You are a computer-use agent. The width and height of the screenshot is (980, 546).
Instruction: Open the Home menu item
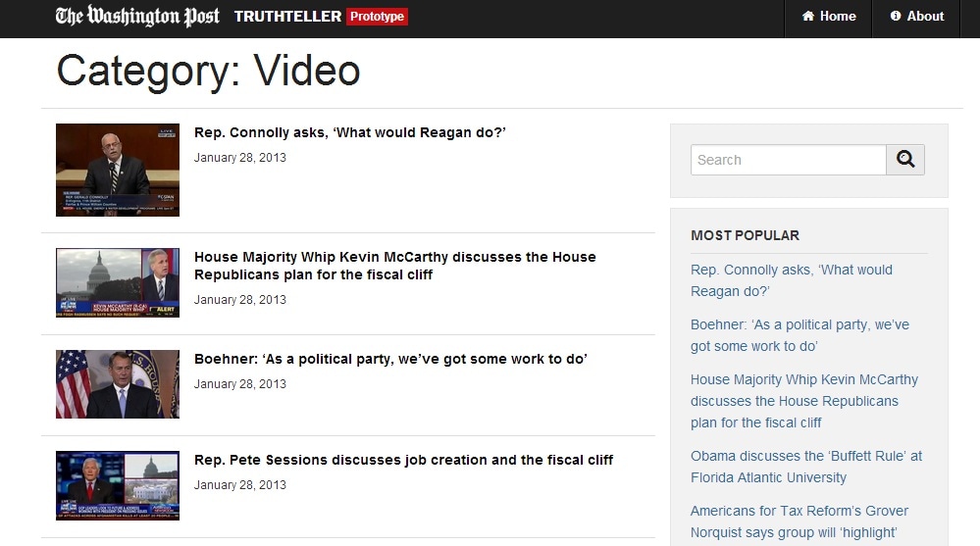tap(829, 17)
